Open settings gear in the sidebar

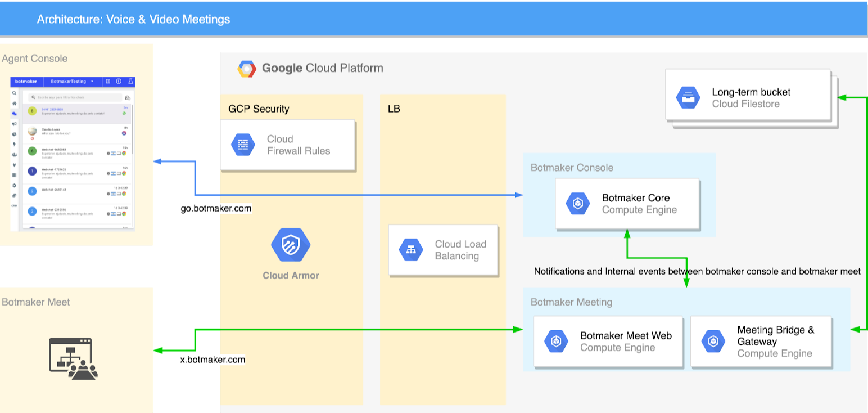[14, 185]
